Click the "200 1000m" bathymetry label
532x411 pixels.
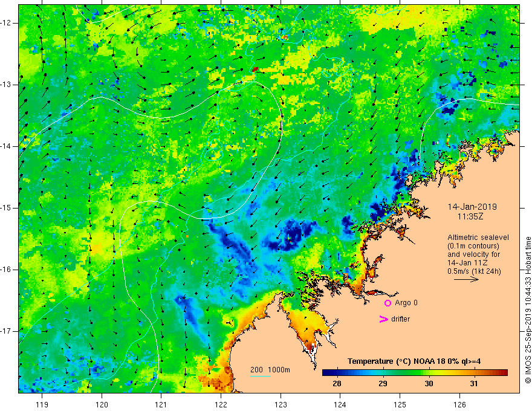[270, 370]
